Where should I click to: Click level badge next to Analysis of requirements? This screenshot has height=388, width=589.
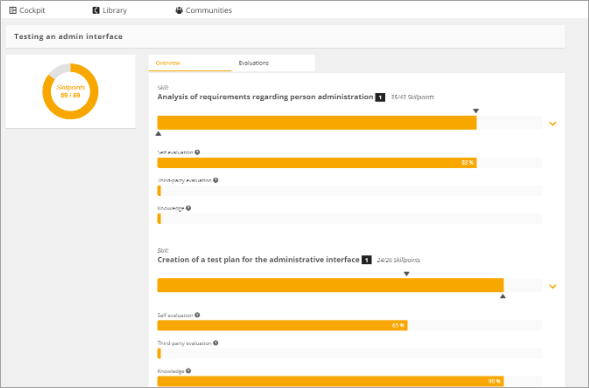[380, 97]
